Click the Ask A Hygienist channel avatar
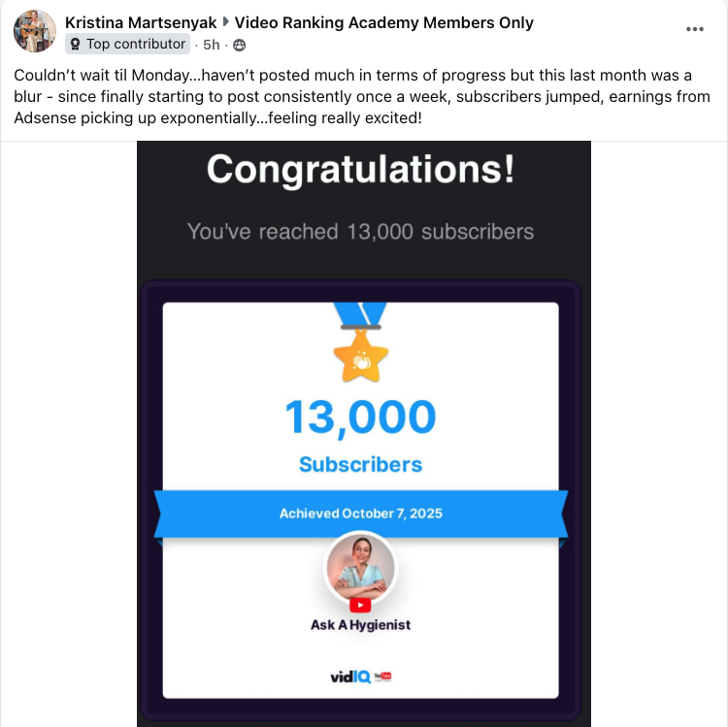 click(x=360, y=567)
